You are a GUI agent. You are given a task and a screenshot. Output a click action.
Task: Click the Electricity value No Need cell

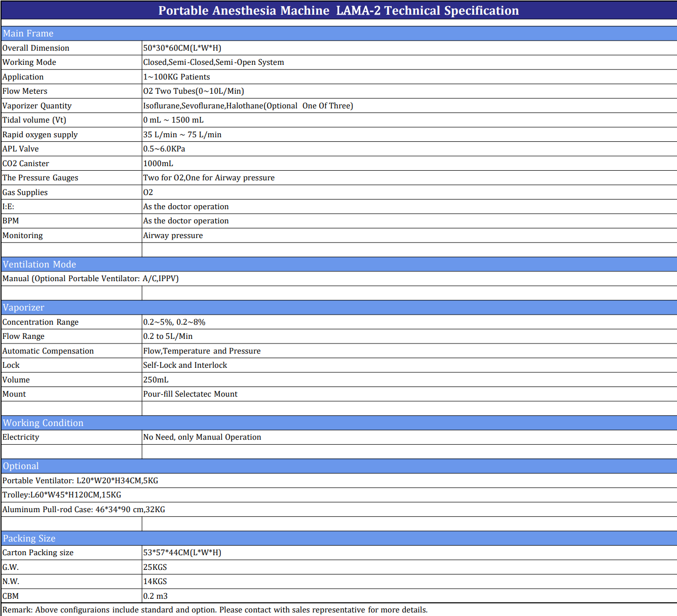pyautogui.click(x=202, y=437)
